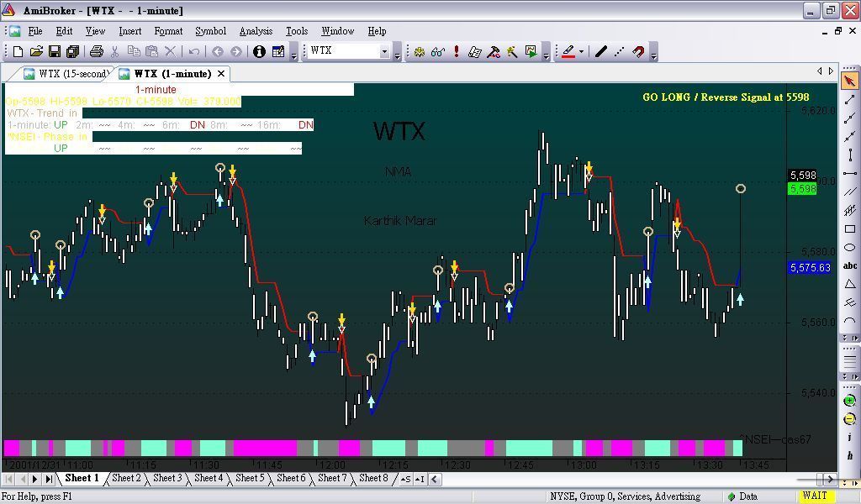Click the next sheet play arrow
Viewport: 861px width, 504px height.
point(34,479)
